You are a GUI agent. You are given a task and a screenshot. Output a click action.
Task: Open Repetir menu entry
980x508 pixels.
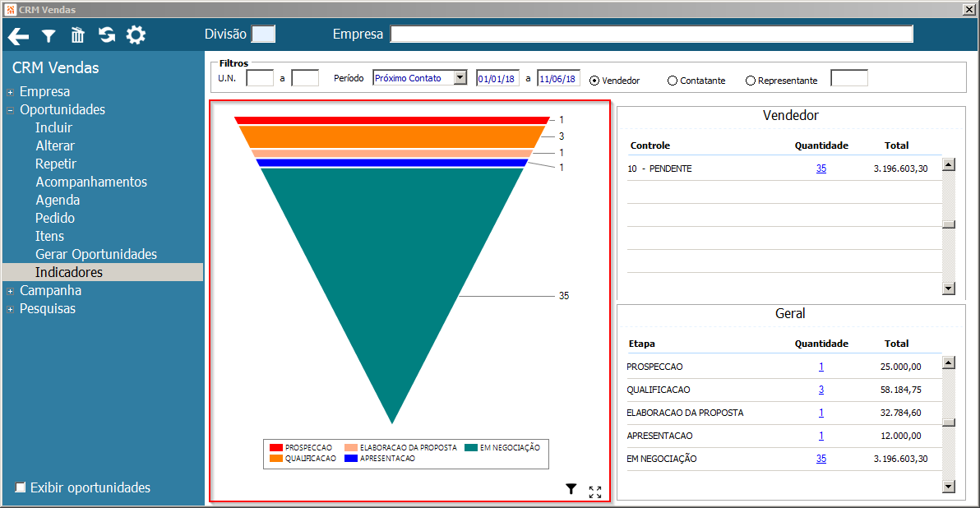[56, 164]
